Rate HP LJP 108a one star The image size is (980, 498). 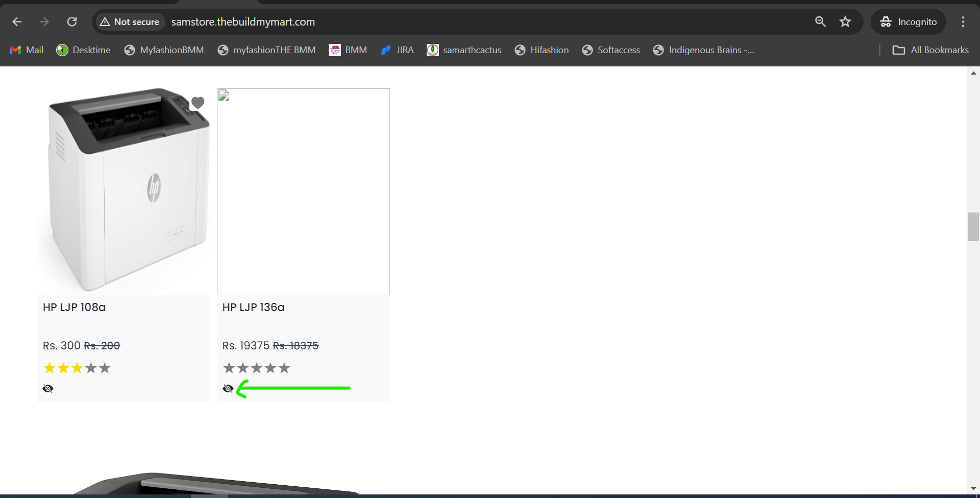coord(50,368)
